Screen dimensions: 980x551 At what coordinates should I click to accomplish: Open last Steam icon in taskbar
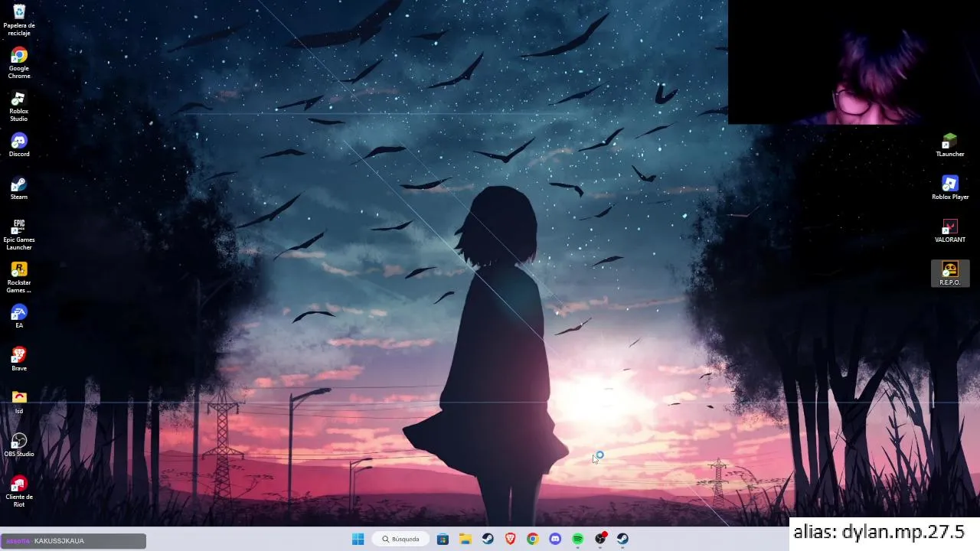(x=623, y=539)
